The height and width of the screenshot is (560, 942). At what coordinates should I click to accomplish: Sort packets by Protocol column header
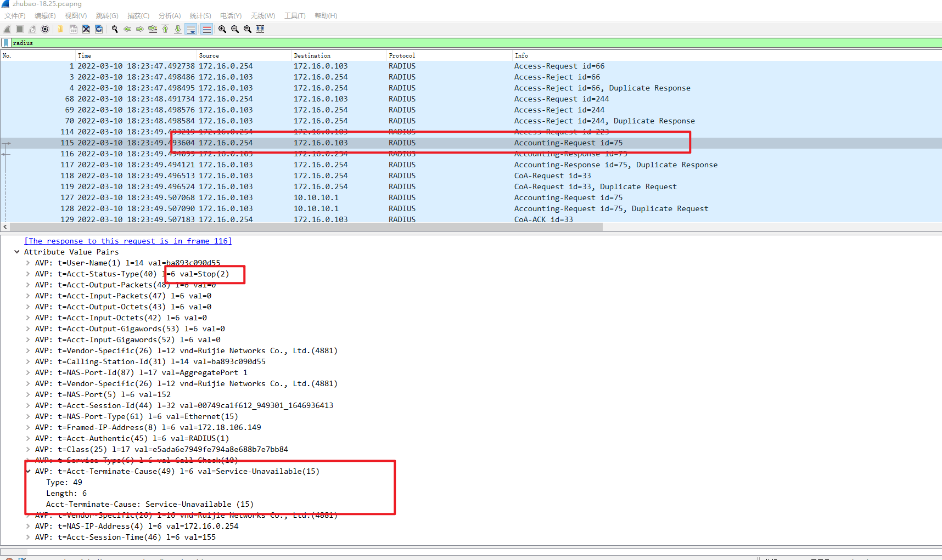402,55
